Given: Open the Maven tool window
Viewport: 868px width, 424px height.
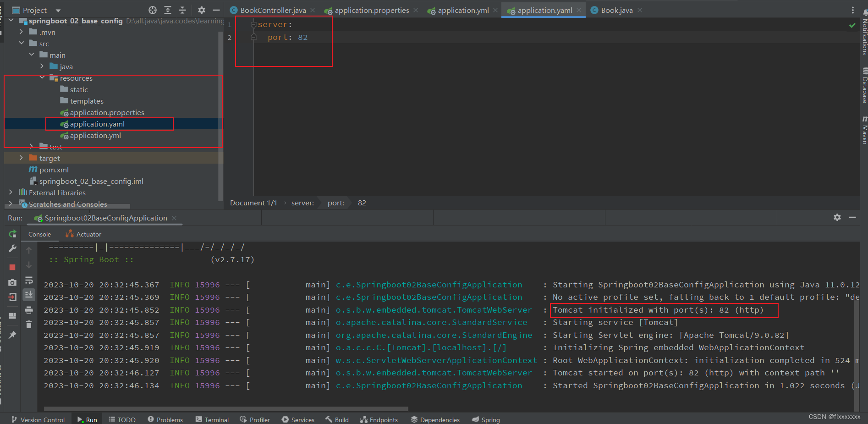Looking at the screenshot, I should pyautogui.click(x=864, y=133).
